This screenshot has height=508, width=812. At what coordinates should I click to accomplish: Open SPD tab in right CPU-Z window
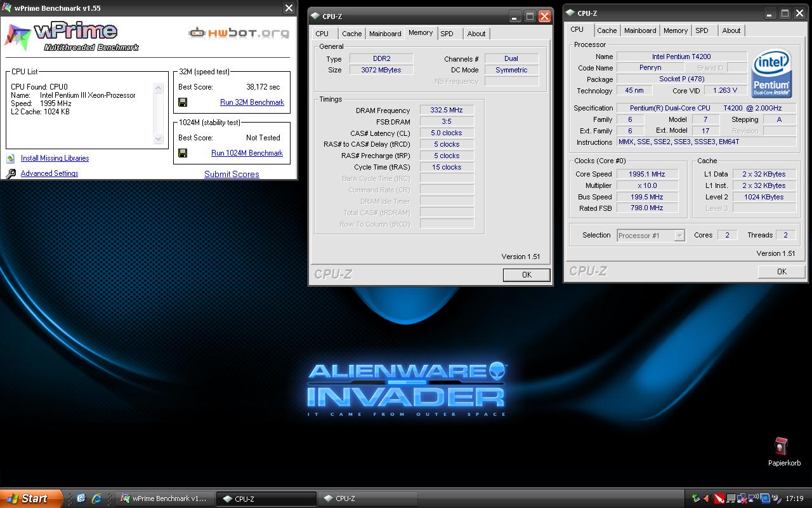[702, 30]
